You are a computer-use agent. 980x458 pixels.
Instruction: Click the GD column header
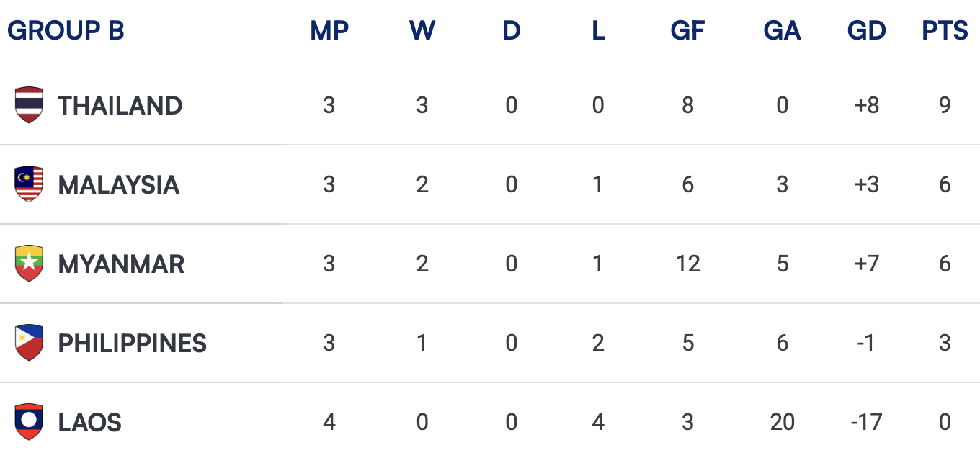(866, 31)
